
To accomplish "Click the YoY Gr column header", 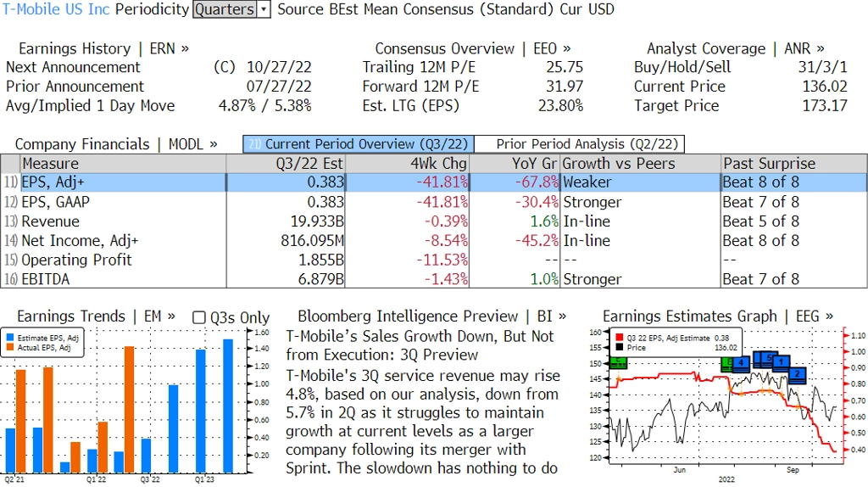I will pyautogui.click(x=515, y=164).
